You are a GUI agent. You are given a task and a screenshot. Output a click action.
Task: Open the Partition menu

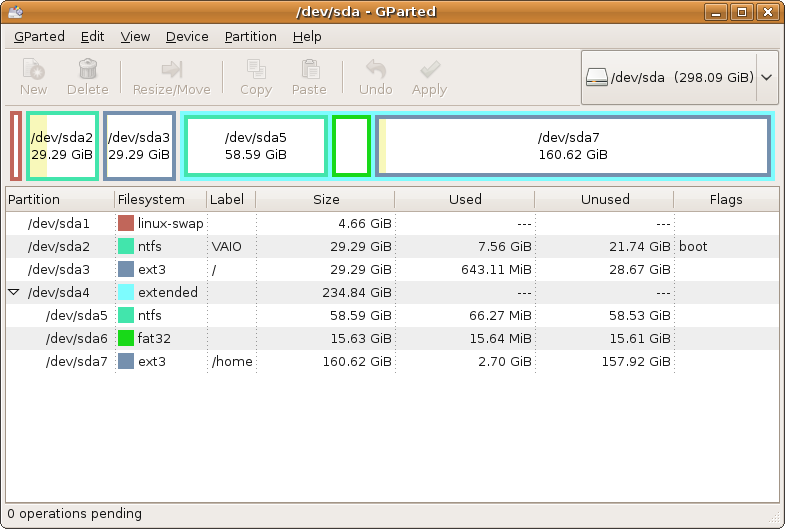(250, 37)
